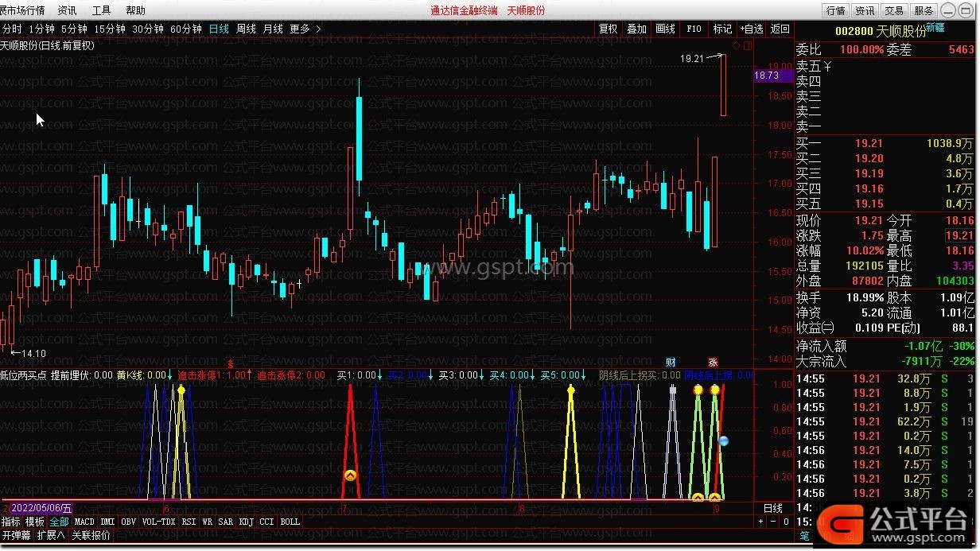Image resolution: width=980 pixels, height=551 pixels.
Task: Click the 日线 label at chart bottom right
Action: click(773, 507)
